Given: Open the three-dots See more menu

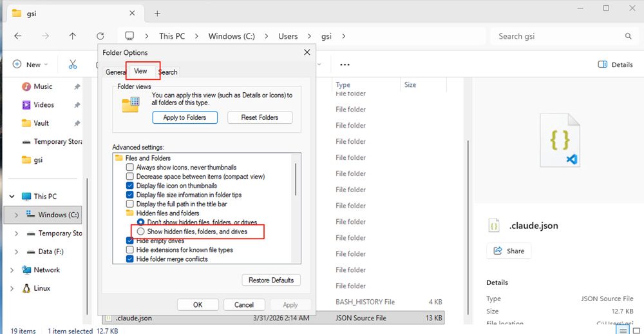Looking at the screenshot, I should 345,64.
